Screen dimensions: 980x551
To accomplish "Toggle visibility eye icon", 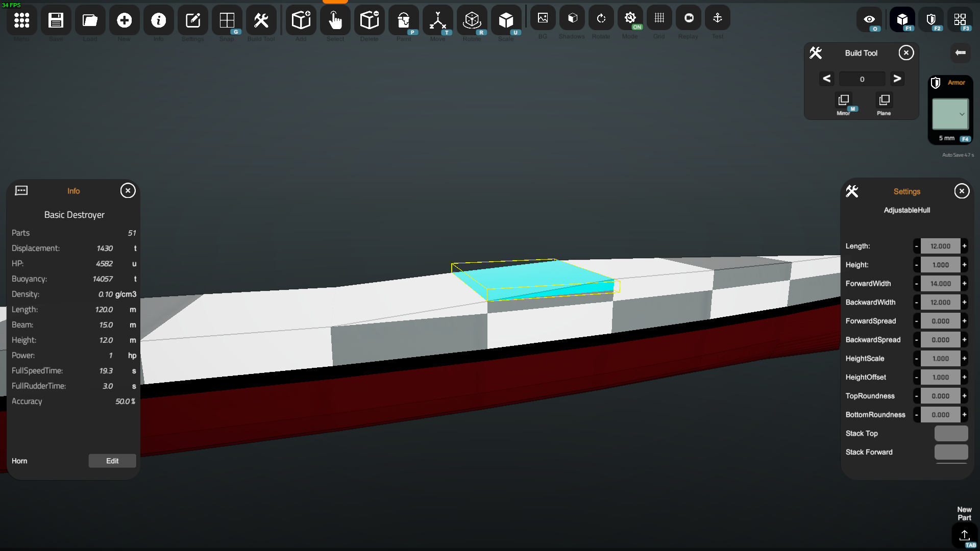I will [869, 19].
